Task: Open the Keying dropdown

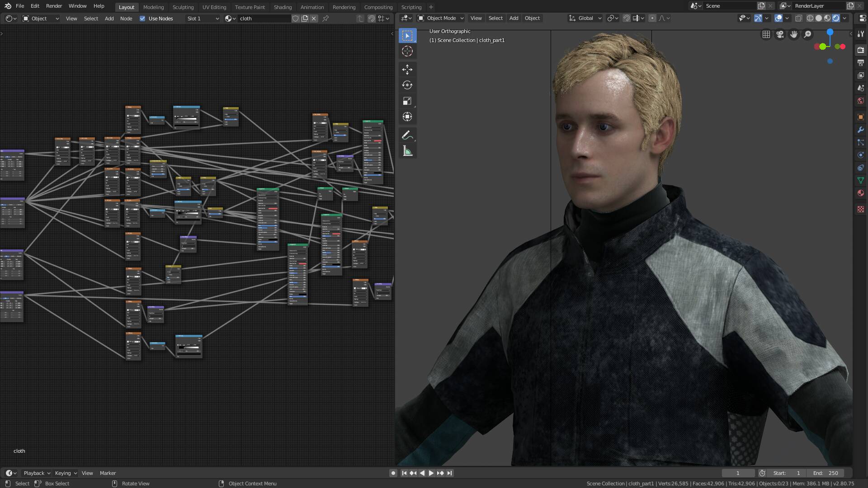Action: coord(66,473)
